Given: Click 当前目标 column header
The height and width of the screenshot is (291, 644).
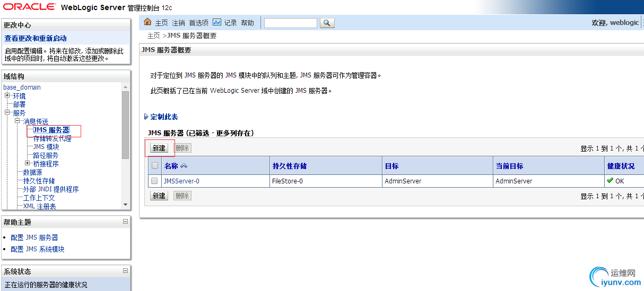Looking at the screenshot, I should pyautogui.click(x=509, y=166).
